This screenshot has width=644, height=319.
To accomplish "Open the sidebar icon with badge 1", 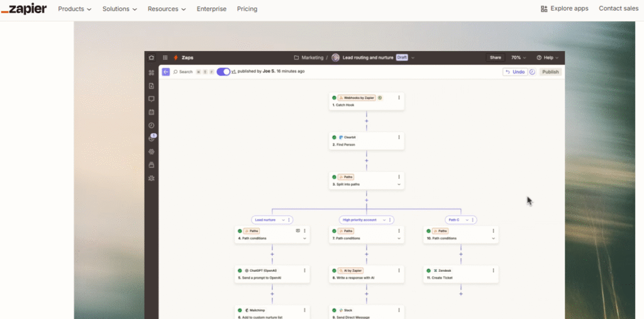I will tap(152, 138).
